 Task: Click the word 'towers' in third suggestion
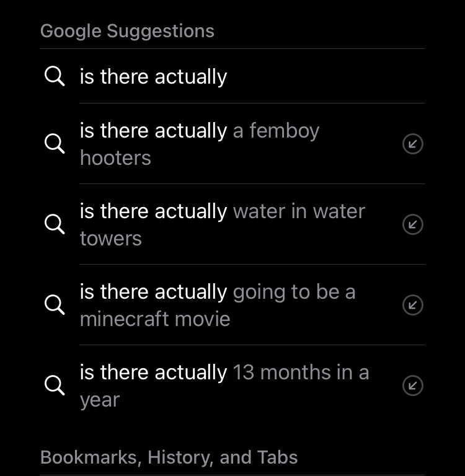(x=111, y=239)
